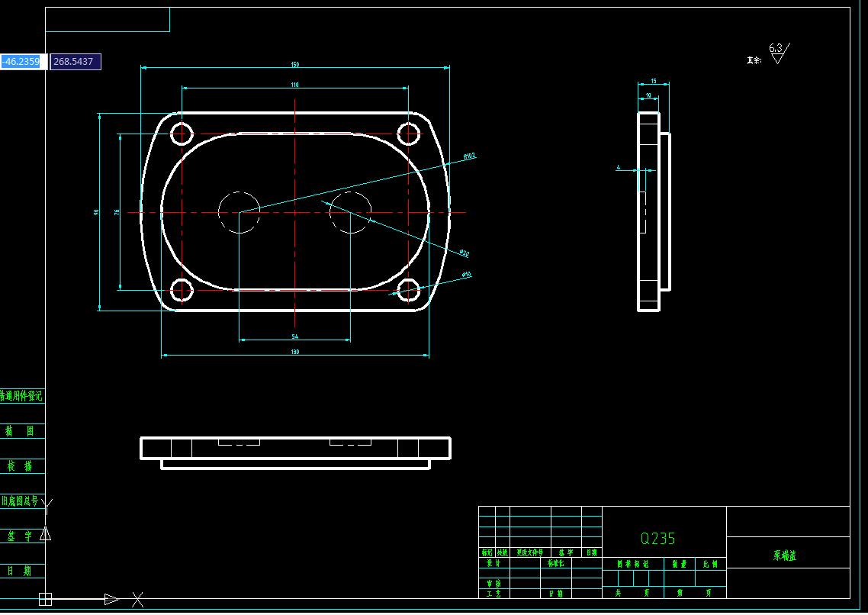Select the top-right bolt hole circle
This screenshot has width=868, height=615.
tap(409, 134)
